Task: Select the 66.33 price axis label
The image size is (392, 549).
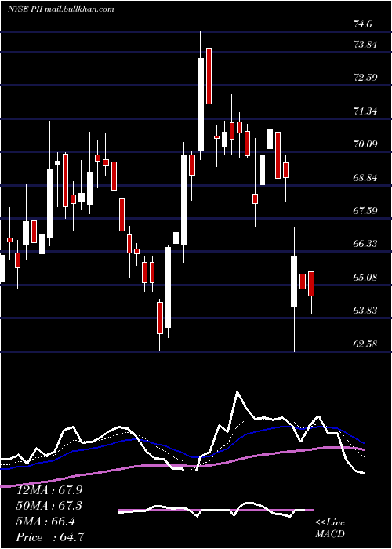Action: [365, 244]
